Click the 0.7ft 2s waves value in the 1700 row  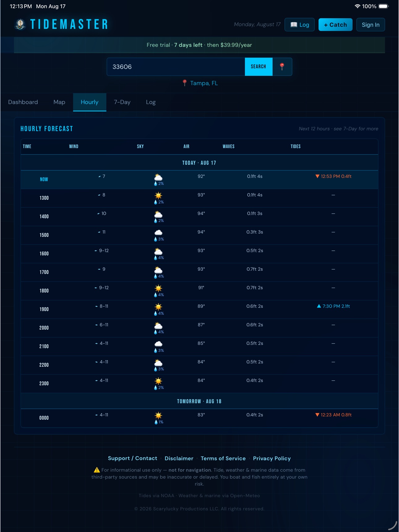click(x=255, y=269)
